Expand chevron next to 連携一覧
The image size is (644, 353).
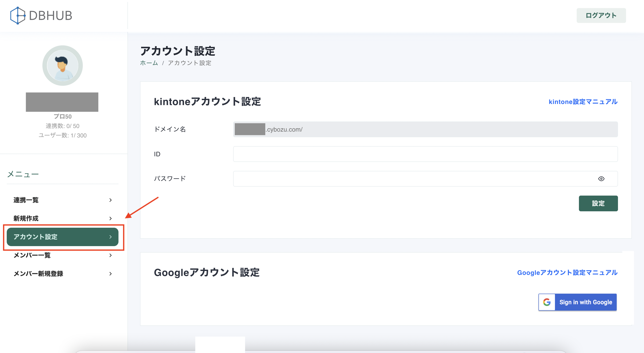(110, 200)
